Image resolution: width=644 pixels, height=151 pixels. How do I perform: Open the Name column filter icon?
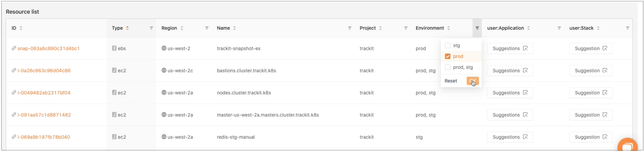pyautogui.click(x=349, y=28)
